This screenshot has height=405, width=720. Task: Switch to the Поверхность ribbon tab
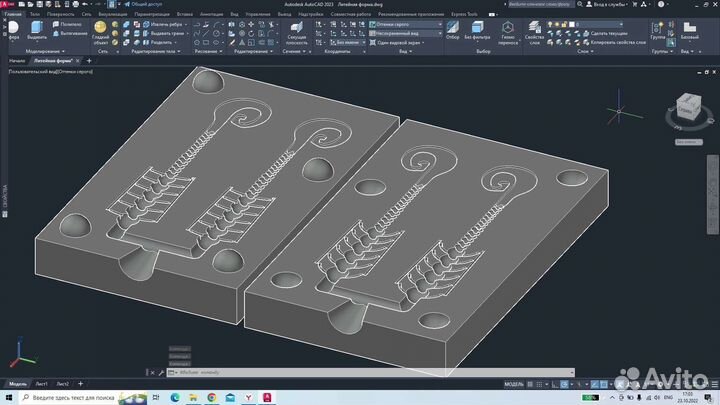pyautogui.click(x=60, y=14)
